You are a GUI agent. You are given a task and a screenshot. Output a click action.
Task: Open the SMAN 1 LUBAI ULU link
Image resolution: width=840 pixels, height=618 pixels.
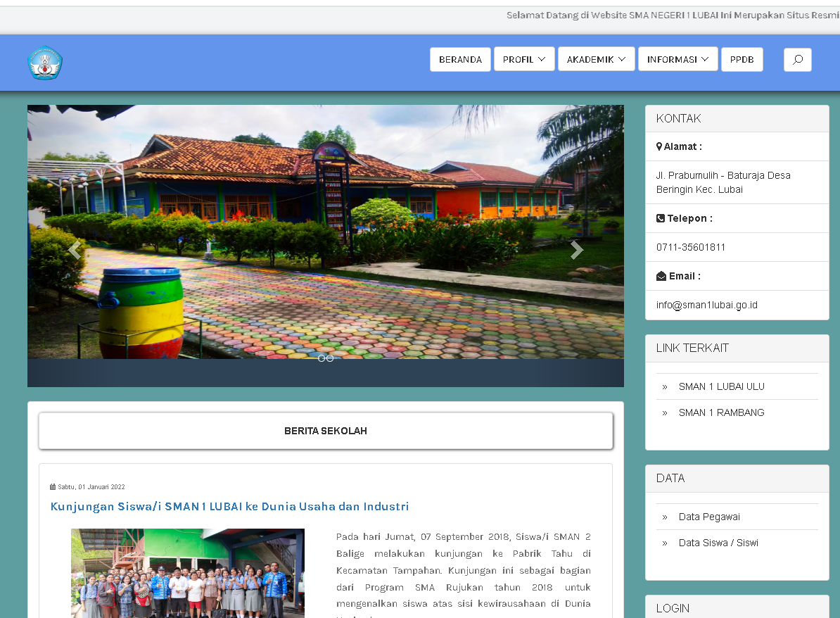point(721,386)
